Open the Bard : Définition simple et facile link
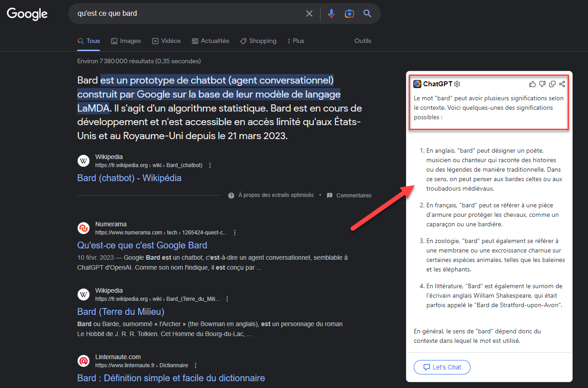The image size is (588, 388). (171, 378)
